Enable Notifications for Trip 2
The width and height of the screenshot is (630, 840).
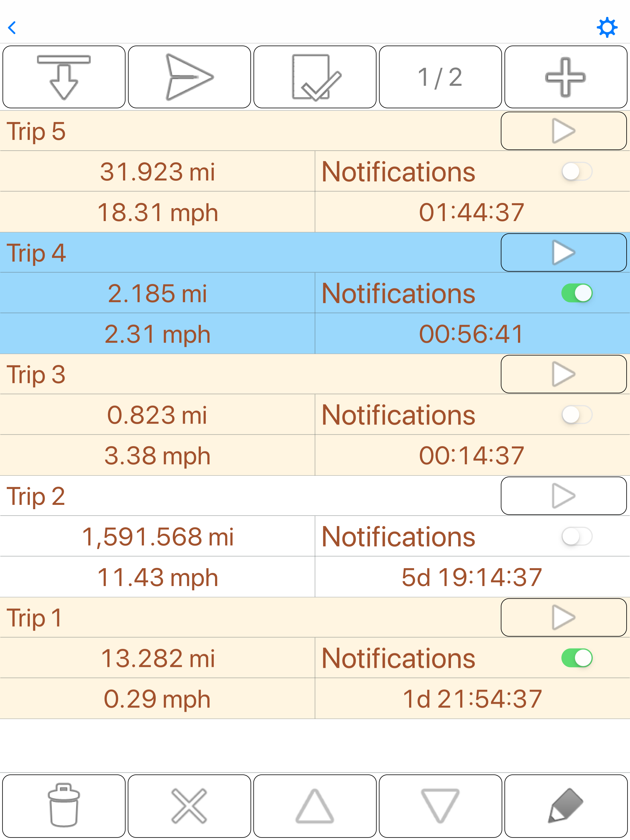click(x=576, y=537)
